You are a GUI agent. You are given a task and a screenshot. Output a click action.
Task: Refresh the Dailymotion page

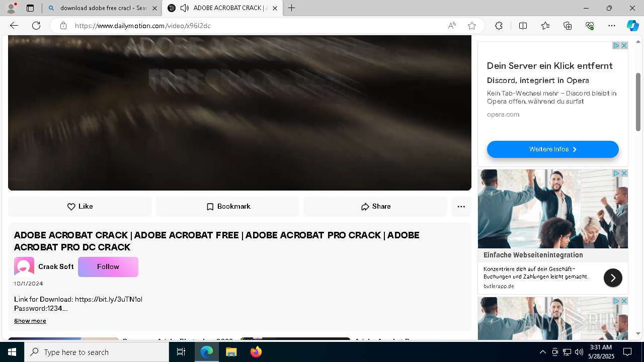36,26
